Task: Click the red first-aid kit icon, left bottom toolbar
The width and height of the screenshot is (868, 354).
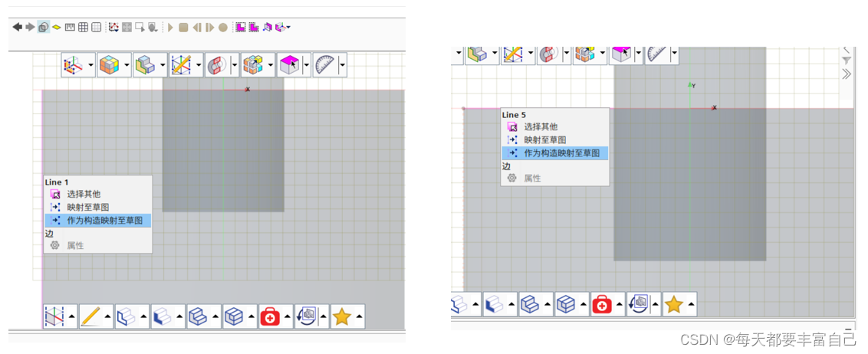Action: 270,316
